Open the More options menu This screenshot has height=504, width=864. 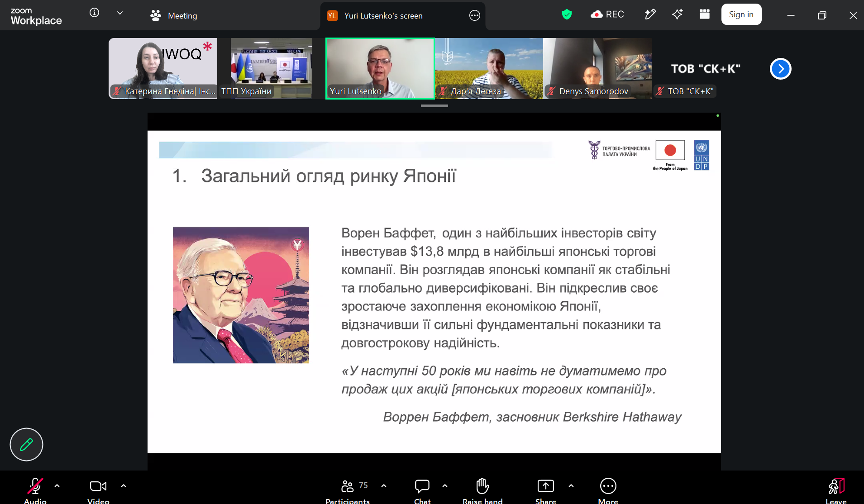(608, 490)
